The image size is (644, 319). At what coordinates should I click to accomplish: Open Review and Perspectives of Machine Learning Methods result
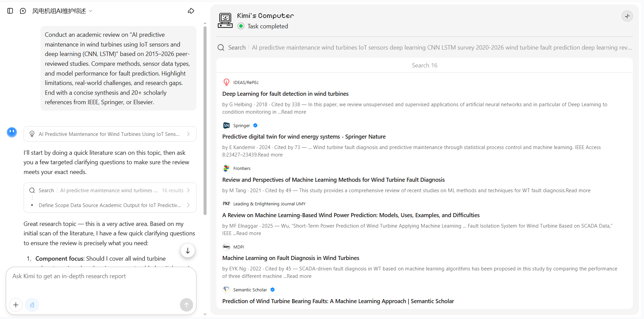pyautogui.click(x=334, y=180)
